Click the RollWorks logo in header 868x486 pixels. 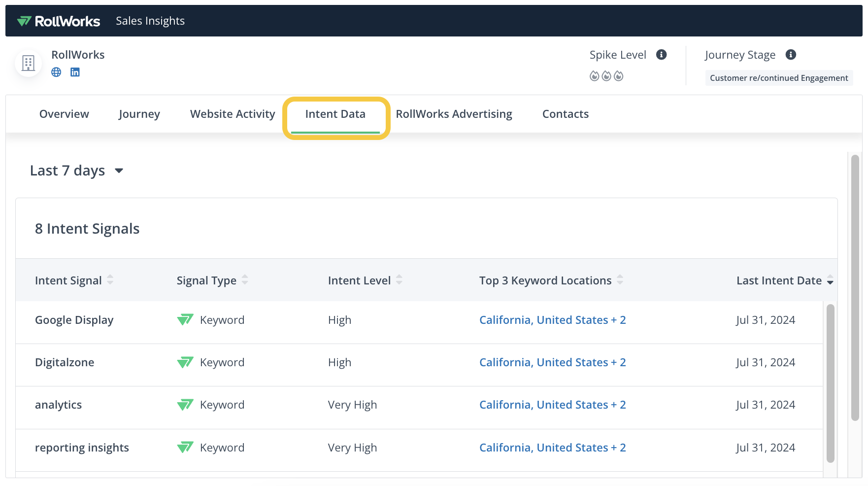coord(58,21)
